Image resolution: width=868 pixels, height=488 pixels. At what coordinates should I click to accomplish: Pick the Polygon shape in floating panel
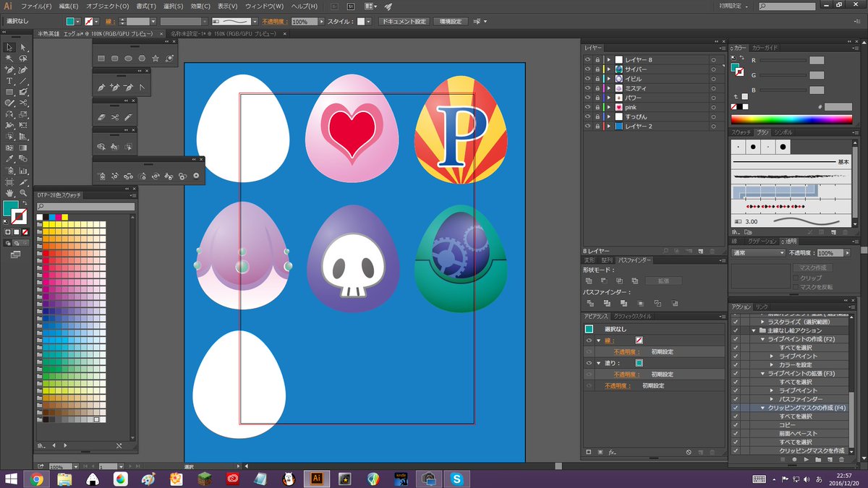142,58
